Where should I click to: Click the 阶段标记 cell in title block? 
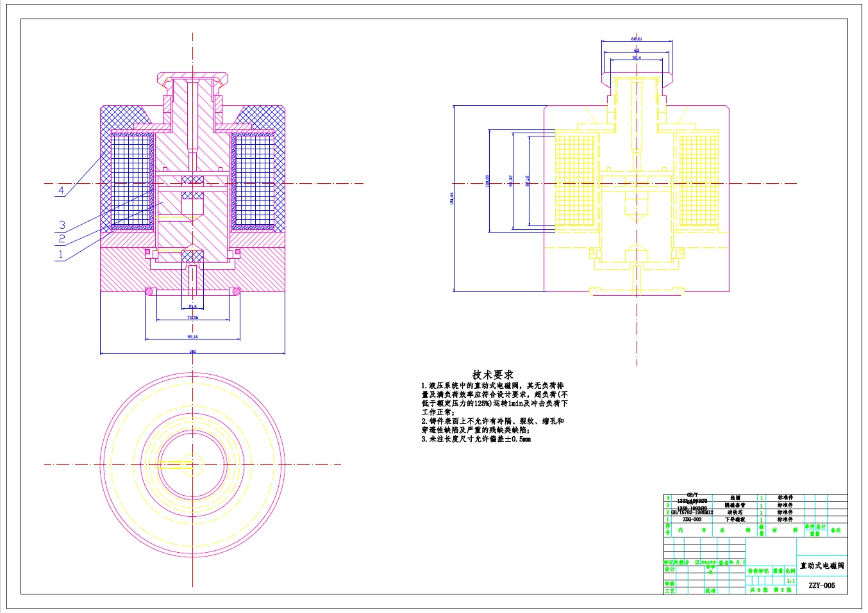758,571
